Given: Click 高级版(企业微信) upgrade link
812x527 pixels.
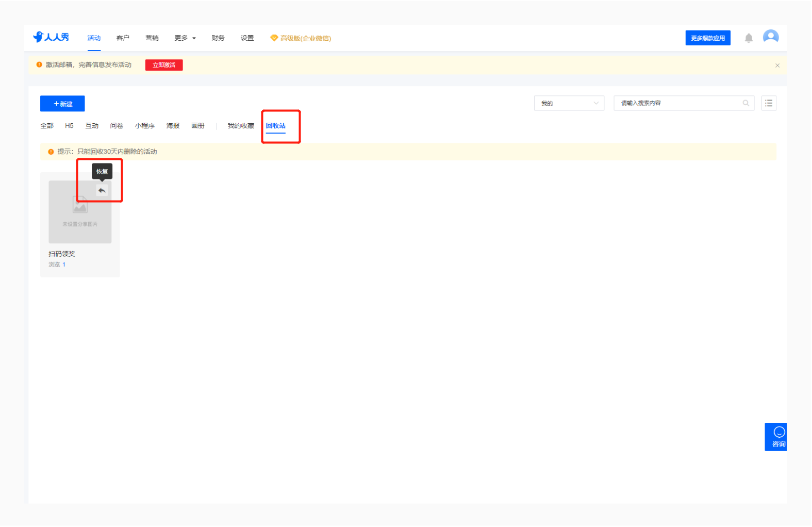Looking at the screenshot, I should pos(301,38).
